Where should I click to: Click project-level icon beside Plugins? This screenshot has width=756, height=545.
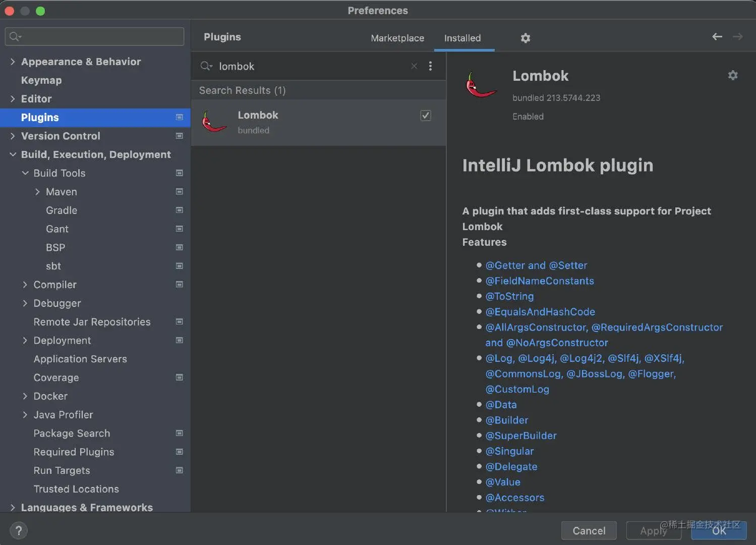click(x=179, y=117)
